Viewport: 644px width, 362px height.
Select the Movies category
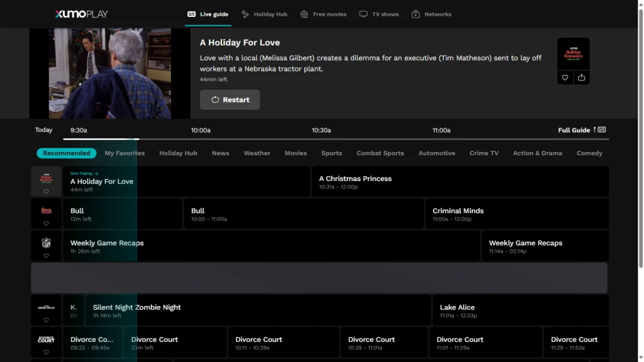click(x=296, y=153)
